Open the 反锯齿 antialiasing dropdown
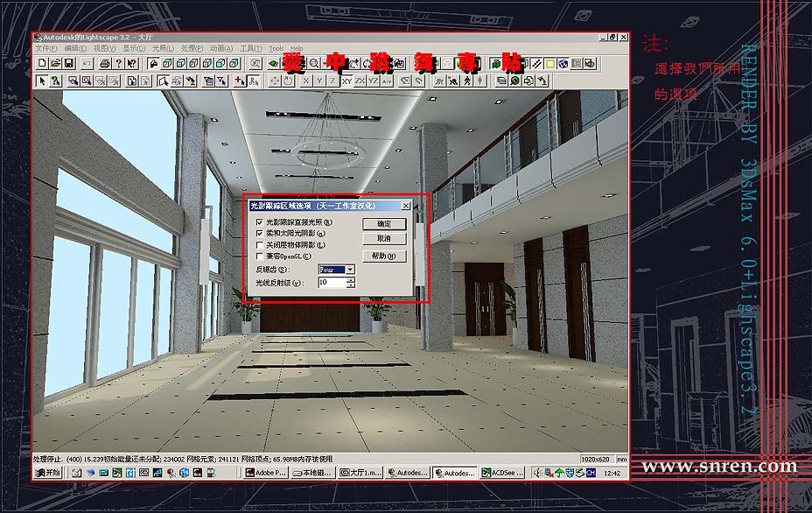This screenshot has height=513, width=812. point(351,270)
